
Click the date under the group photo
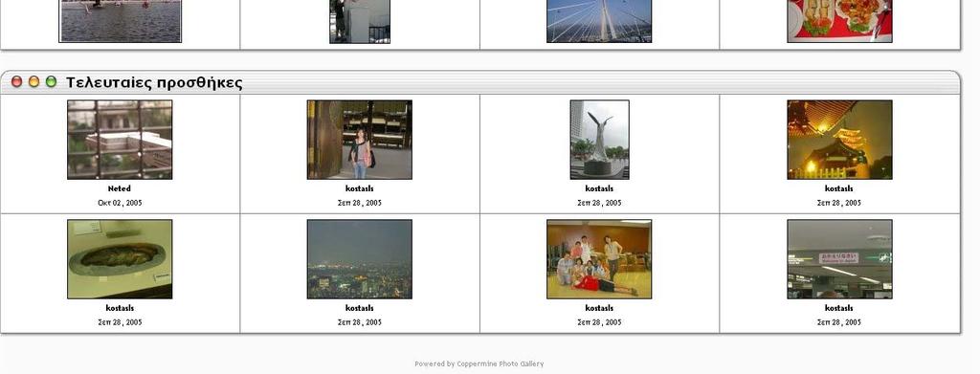[x=599, y=322]
